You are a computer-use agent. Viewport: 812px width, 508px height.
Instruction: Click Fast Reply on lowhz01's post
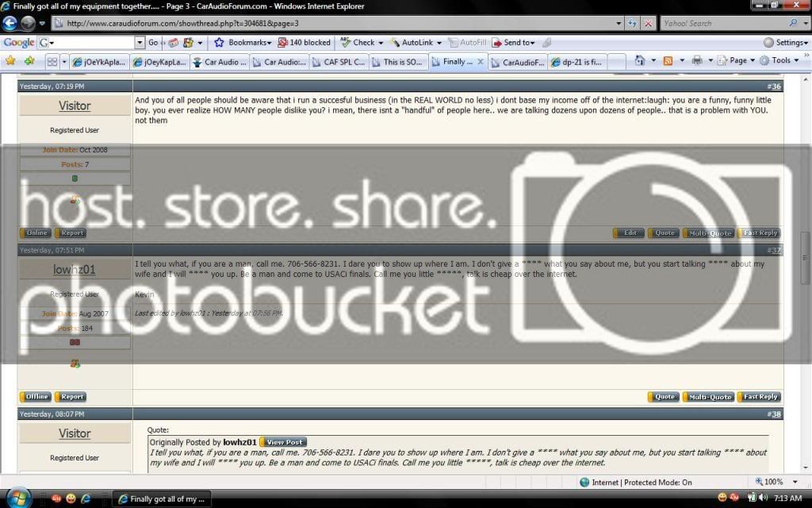click(x=759, y=397)
